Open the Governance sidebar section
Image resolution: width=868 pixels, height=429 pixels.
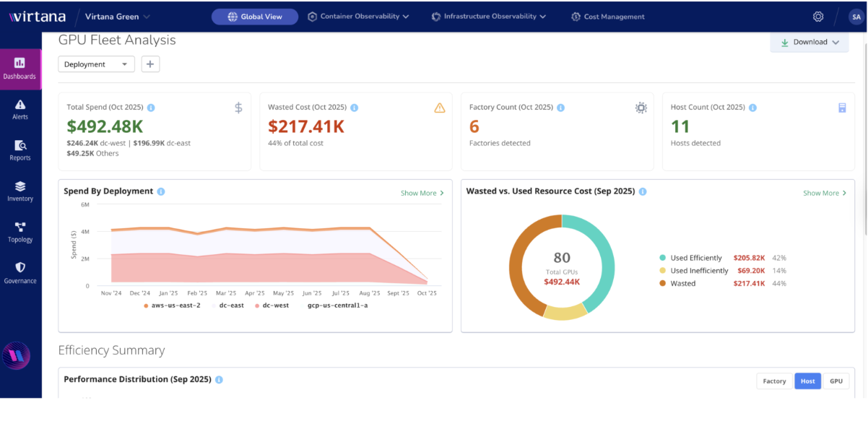(20, 272)
